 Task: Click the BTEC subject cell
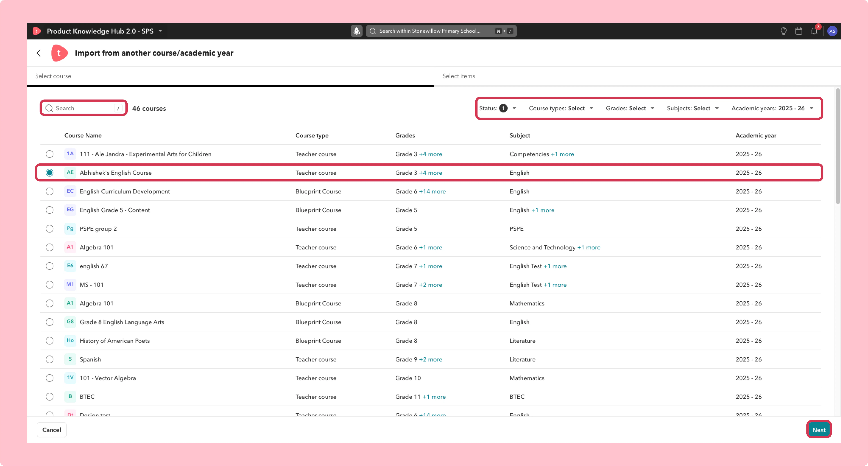517,397
